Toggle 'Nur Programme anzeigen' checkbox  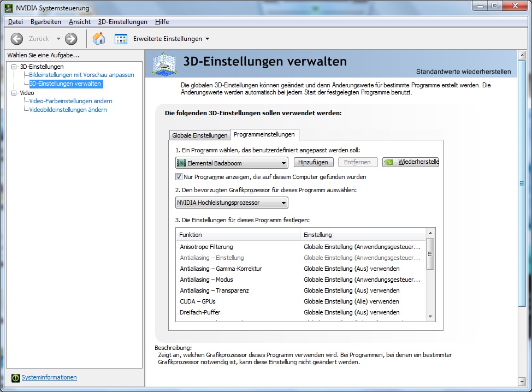pyautogui.click(x=179, y=177)
